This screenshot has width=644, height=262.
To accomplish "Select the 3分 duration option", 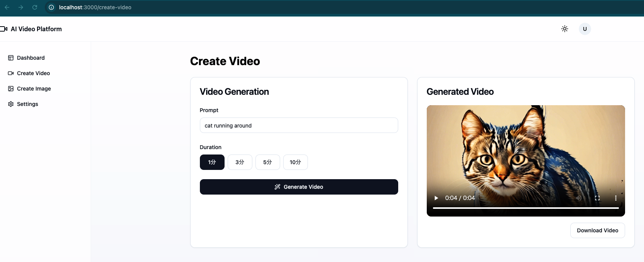I will 240,162.
